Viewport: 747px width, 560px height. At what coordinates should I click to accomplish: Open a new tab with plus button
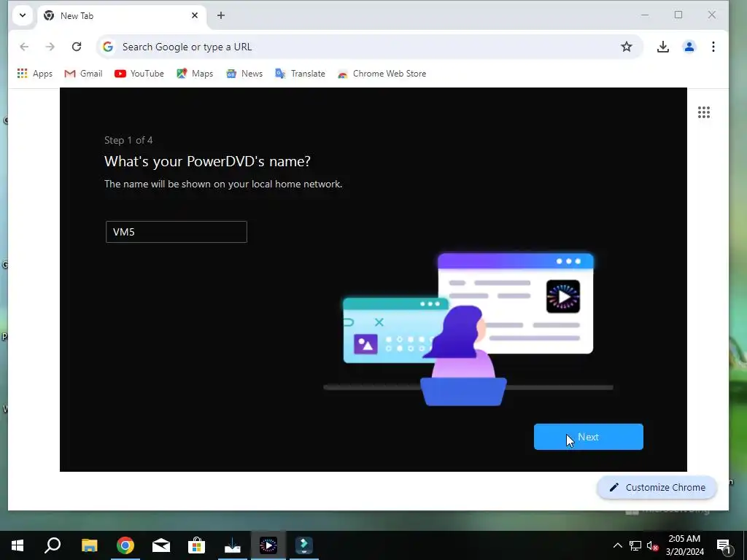pyautogui.click(x=220, y=15)
